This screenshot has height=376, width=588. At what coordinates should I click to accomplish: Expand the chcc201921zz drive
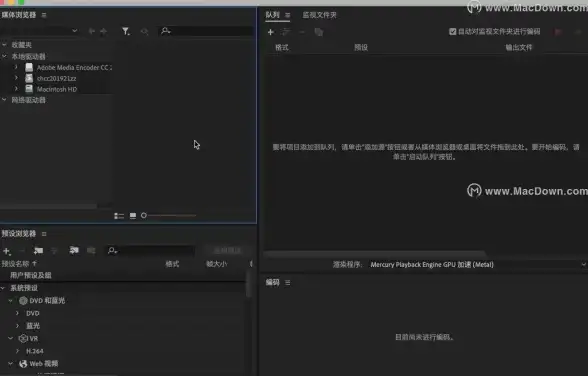[x=16, y=78]
